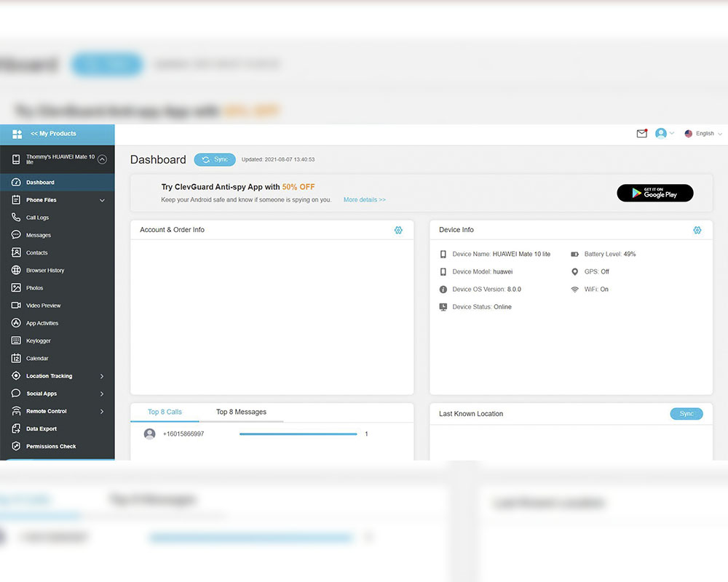Open the English language dropdown
The image size is (728, 582).
[x=703, y=134]
